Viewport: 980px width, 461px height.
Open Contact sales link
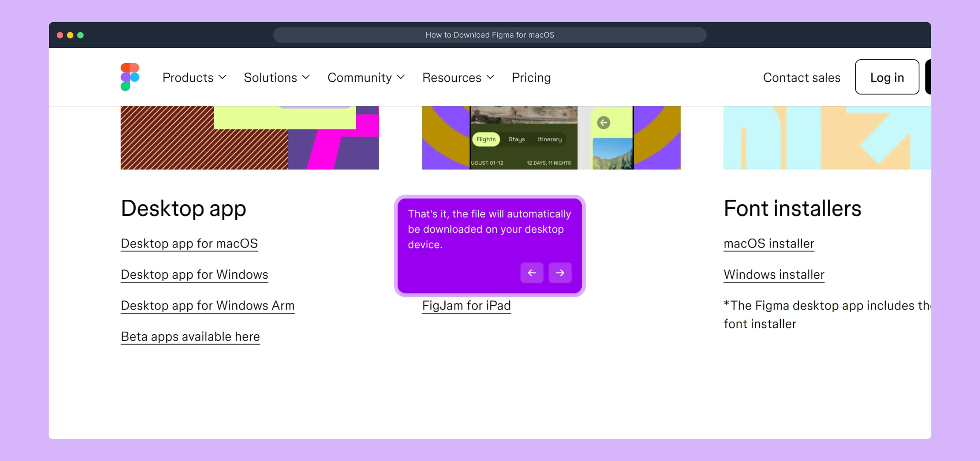(x=801, y=78)
